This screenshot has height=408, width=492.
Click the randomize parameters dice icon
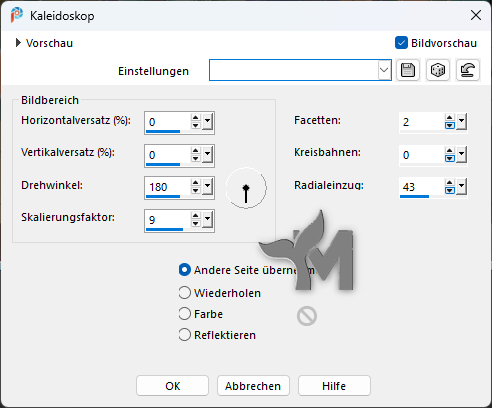click(x=438, y=70)
